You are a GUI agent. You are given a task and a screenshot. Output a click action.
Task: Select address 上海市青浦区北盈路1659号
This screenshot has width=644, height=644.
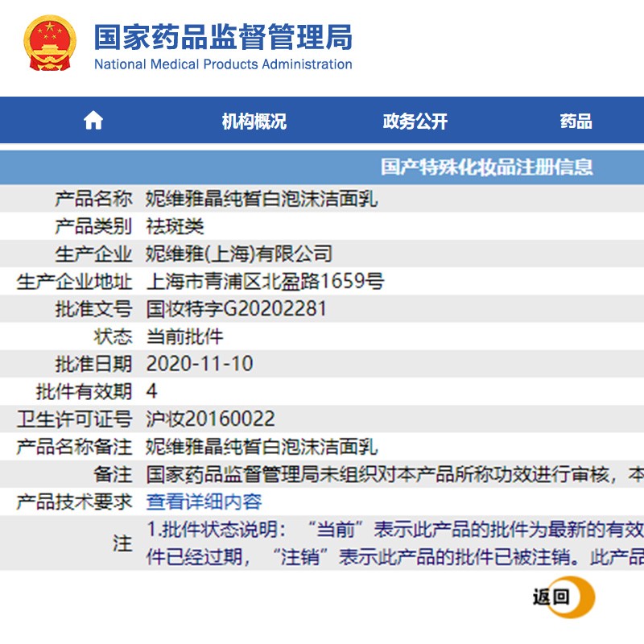(265, 281)
